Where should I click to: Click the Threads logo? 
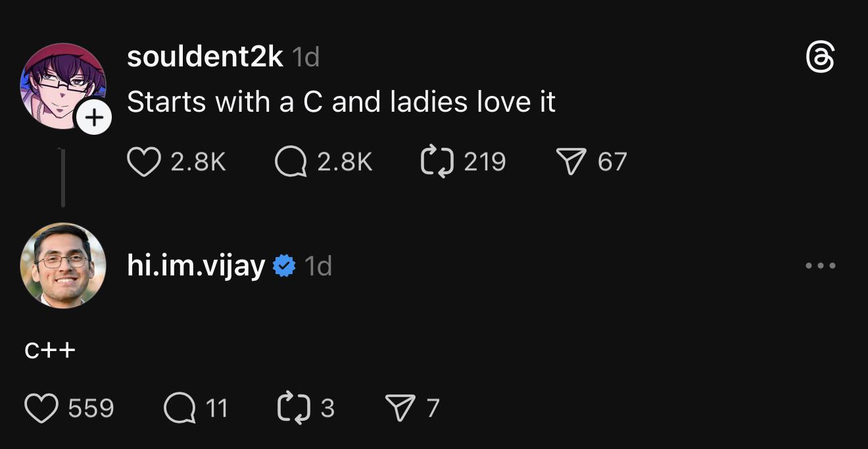click(x=822, y=58)
